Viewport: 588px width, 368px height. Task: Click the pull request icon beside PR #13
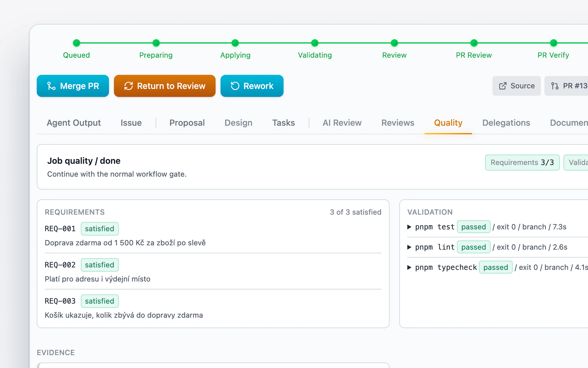pyautogui.click(x=555, y=86)
